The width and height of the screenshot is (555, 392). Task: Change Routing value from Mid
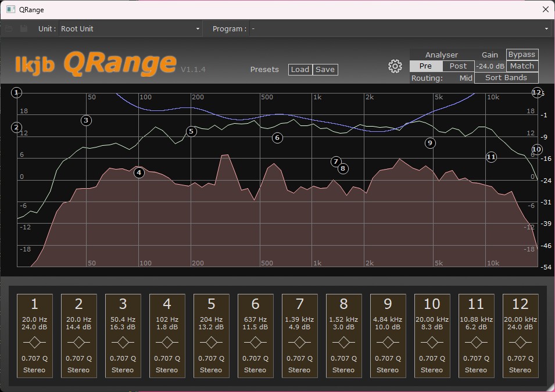point(466,78)
